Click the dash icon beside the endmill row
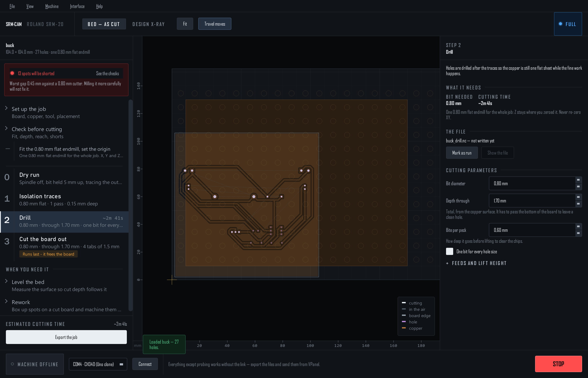The image size is (588, 378). 8,149
